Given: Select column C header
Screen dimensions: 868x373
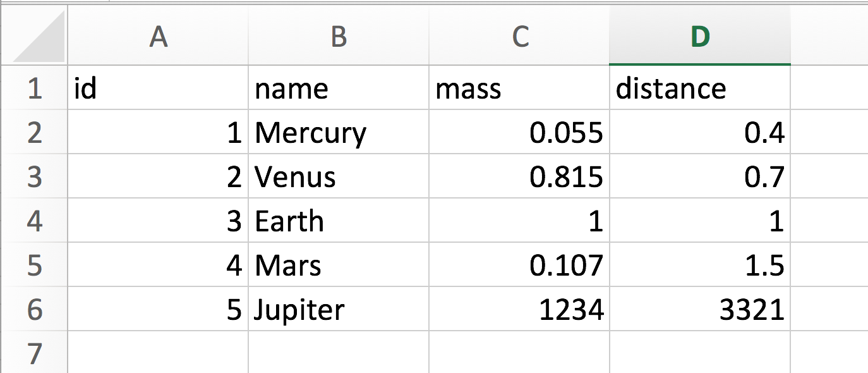Looking at the screenshot, I should [519, 38].
